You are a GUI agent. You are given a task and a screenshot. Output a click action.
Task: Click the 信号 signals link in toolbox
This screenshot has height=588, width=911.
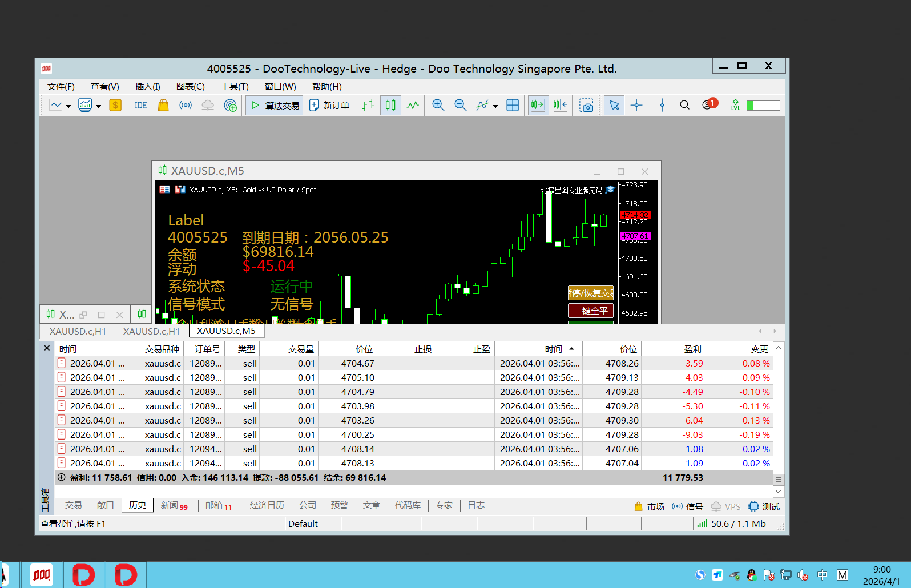[x=688, y=506]
